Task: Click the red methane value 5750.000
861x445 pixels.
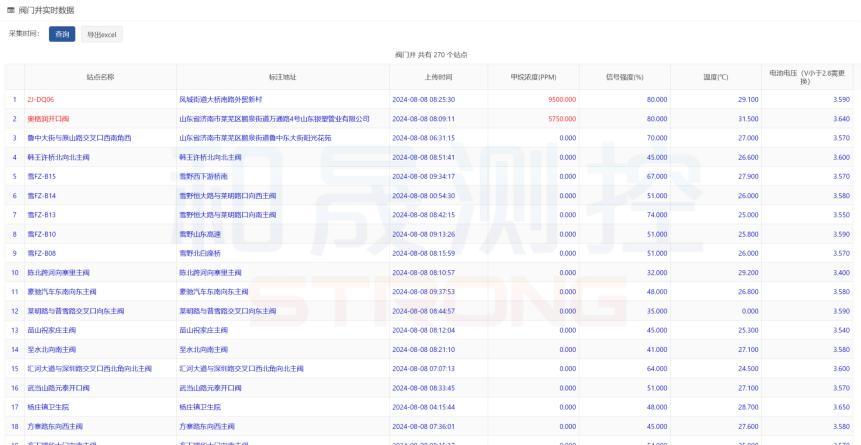Action: coord(562,119)
